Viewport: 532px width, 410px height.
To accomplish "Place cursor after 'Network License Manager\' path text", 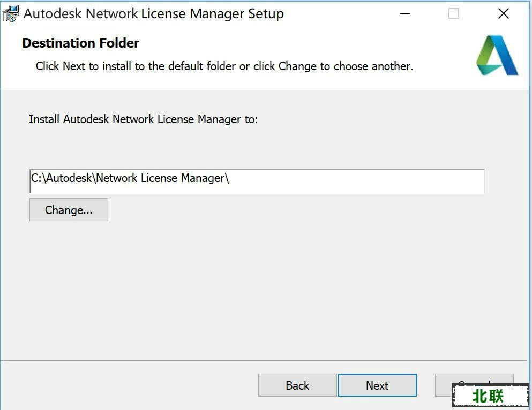I will click(x=230, y=178).
